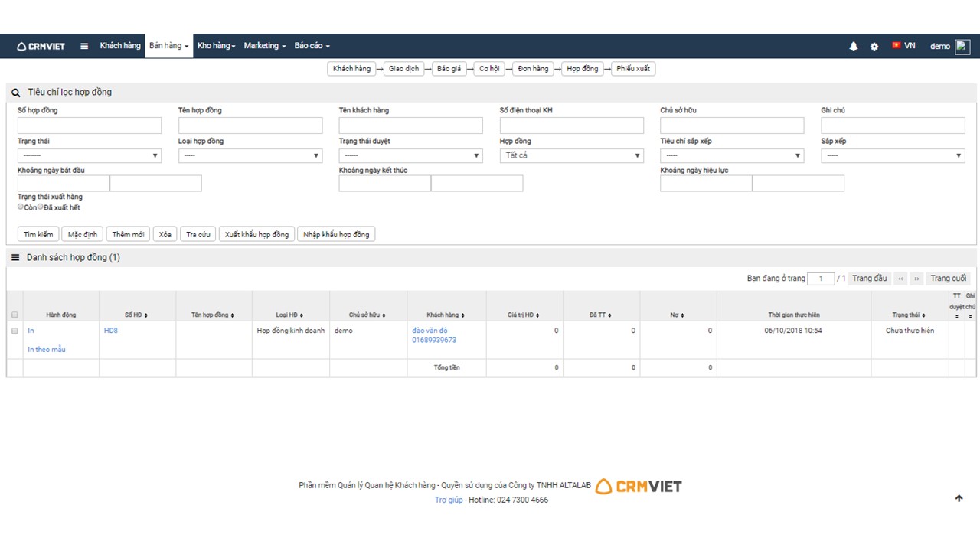This screenshot has height=551, width=980.
Task: Click the Vietnam flag language icon
Action: [x=896, y=46]
